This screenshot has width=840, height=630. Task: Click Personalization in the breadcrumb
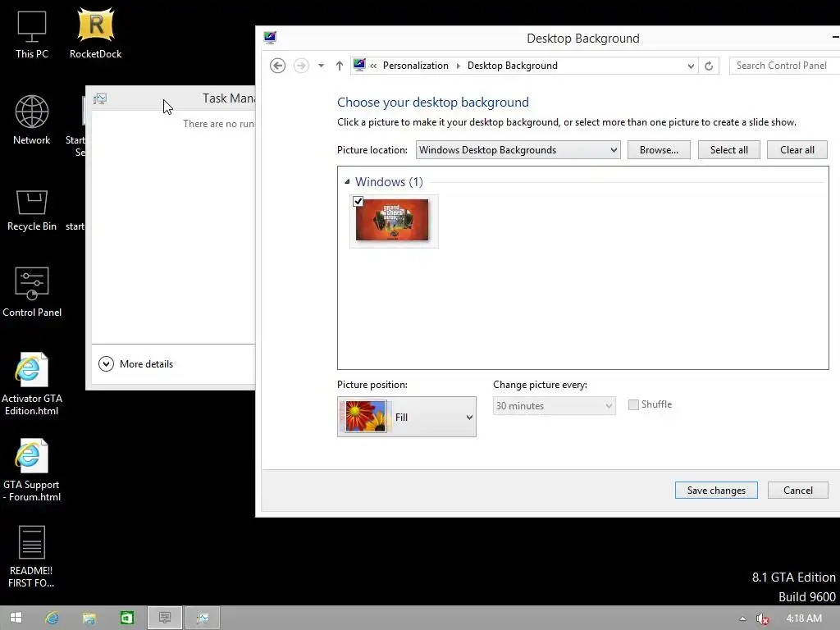pos(415,66)
